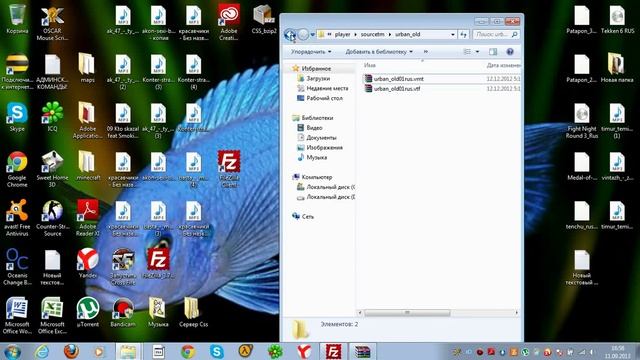
Task: Select the FileZilla Client desktop icon
Action: [229, 168]
